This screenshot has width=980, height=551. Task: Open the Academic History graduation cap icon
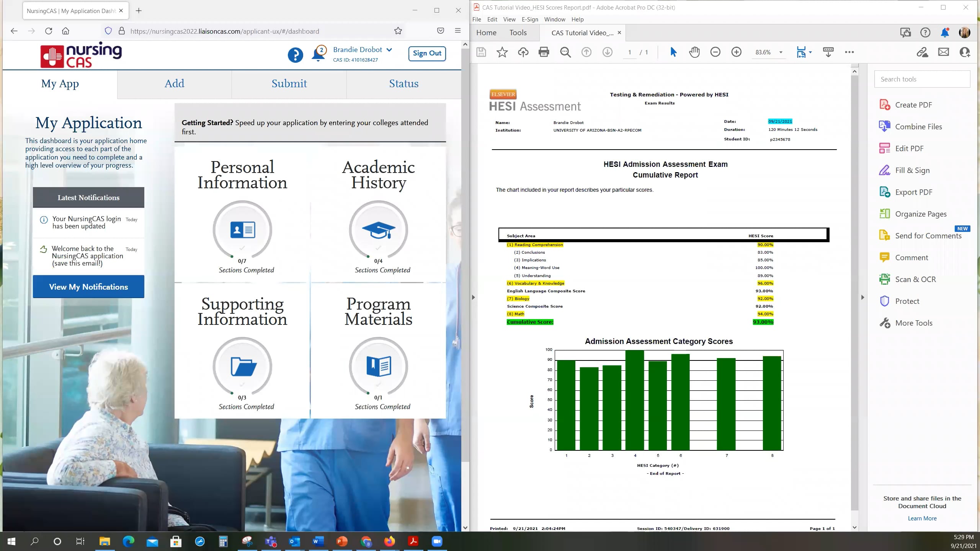pos(378,230)
